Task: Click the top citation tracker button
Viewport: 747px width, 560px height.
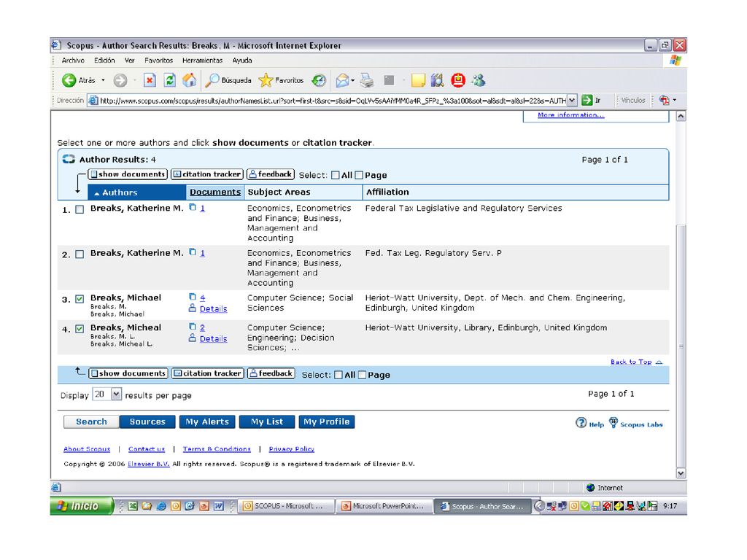Action: (207, 174)
